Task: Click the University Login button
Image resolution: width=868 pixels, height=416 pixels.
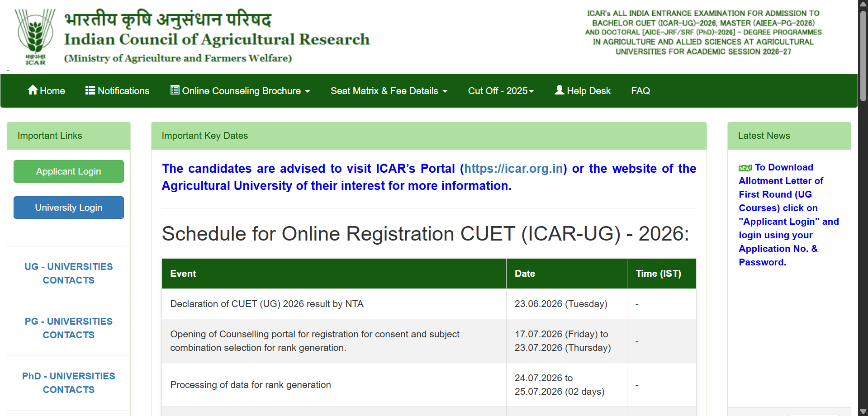Action: 69,208
